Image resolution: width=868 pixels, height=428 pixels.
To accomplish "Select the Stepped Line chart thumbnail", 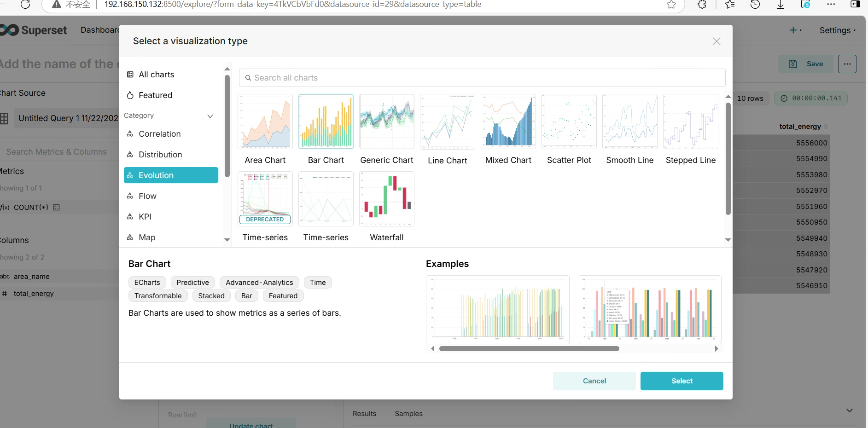I will [691, 121].
